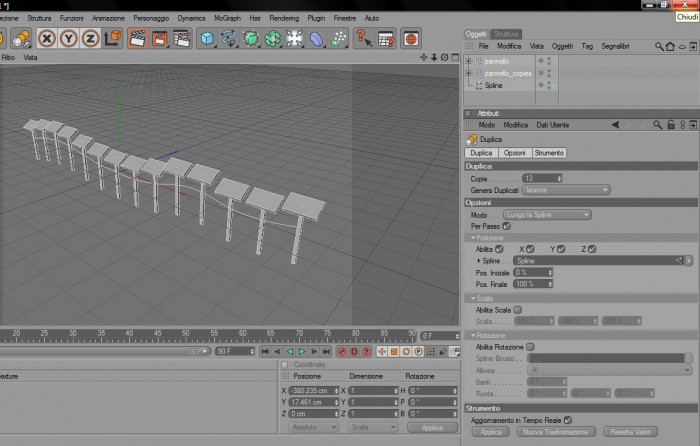Add the blue deformer object
The height and width of the screenshot is (446, 700).
[317, 38]
